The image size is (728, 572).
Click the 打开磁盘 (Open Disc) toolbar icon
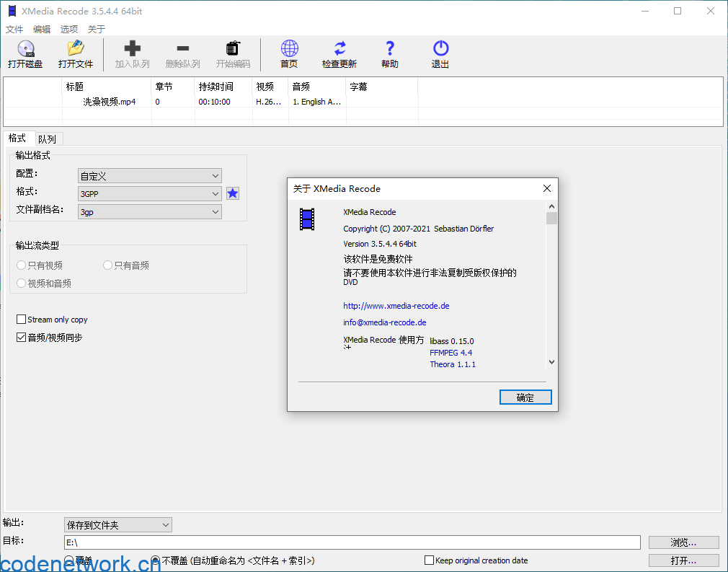coord(25,54)
